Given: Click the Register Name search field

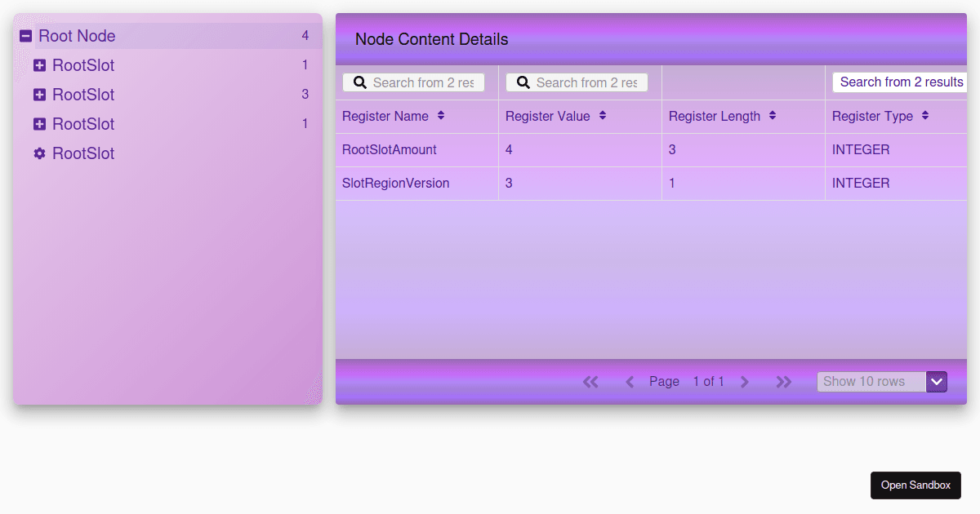Looking at the screenshot, I should (x=422, y=82).
